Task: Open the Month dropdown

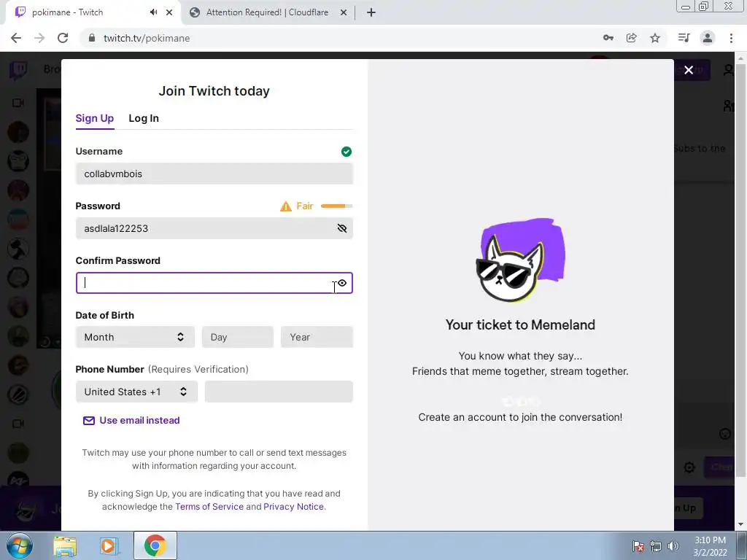Action: click(135, 337)
